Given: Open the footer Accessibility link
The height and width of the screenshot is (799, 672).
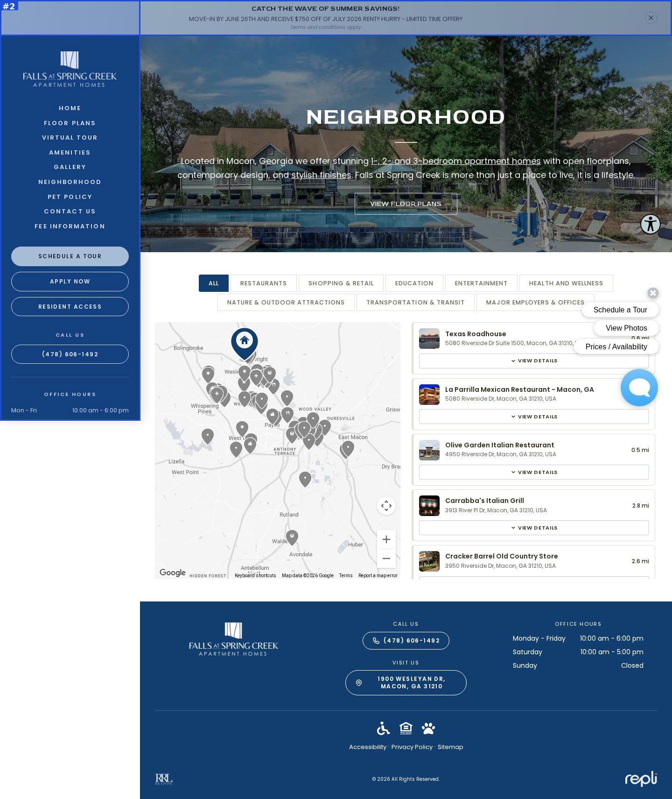Looking at the screenshot, I should [368, 747].
